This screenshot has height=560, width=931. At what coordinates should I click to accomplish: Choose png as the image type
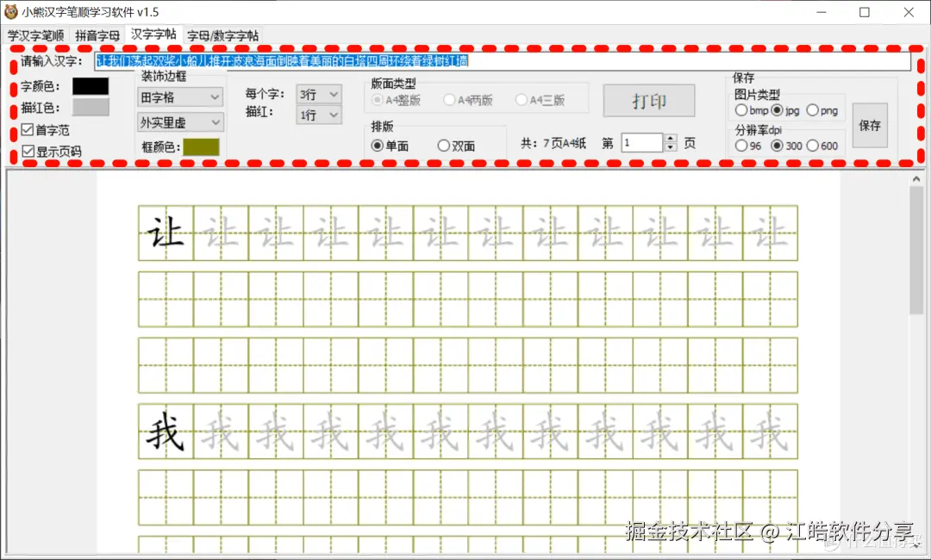point(813,109)
